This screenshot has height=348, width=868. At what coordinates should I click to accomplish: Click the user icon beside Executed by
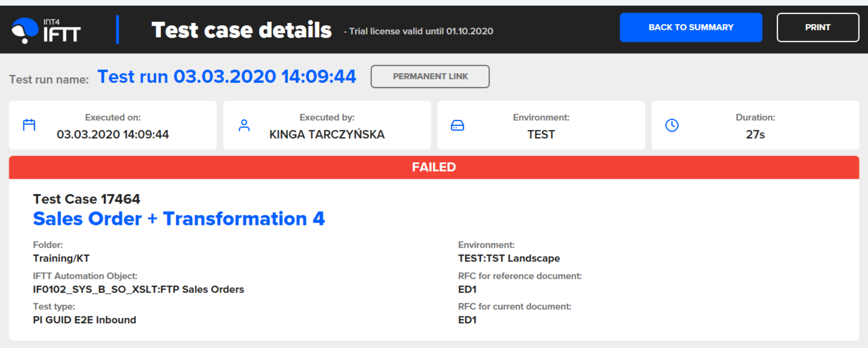[244, 125]
